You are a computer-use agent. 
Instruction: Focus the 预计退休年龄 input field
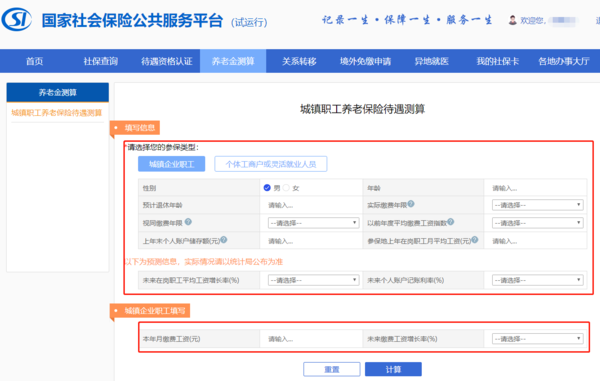click(311, 205)
